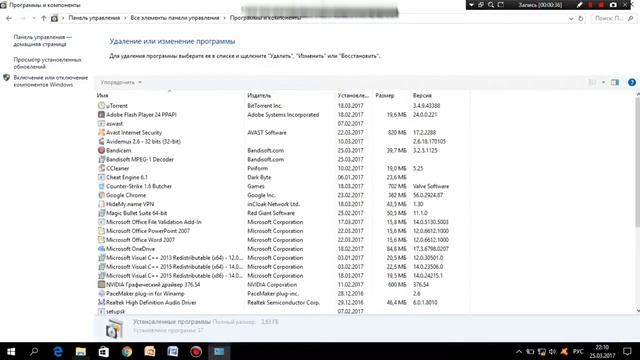Expand the recording bar dropdown arrow
The height and width of the screenshot is (360, 640).
(471, 5)
